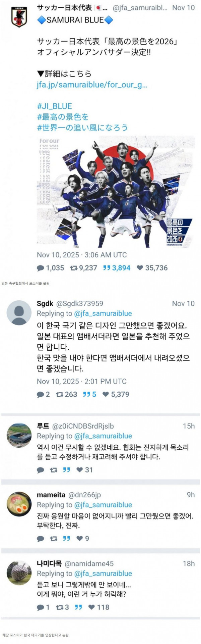Like Sgdk's reply with 5,379 likes

click(106, 395)
